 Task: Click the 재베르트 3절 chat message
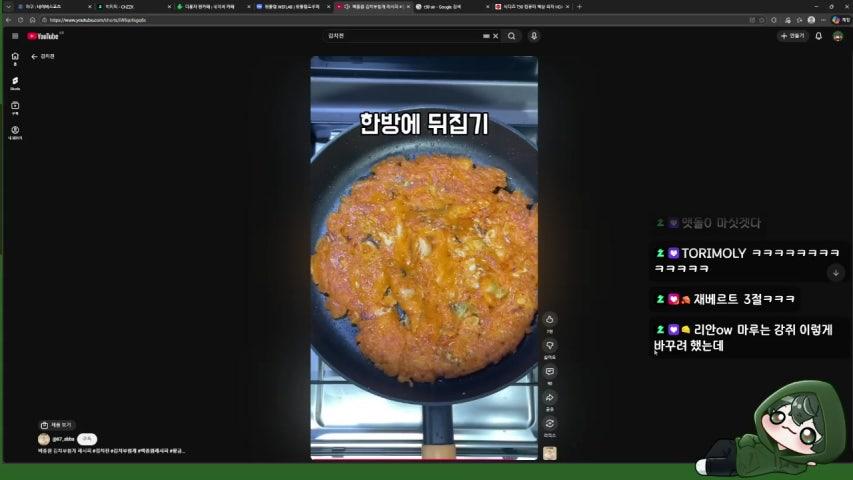tap(725, 299)
